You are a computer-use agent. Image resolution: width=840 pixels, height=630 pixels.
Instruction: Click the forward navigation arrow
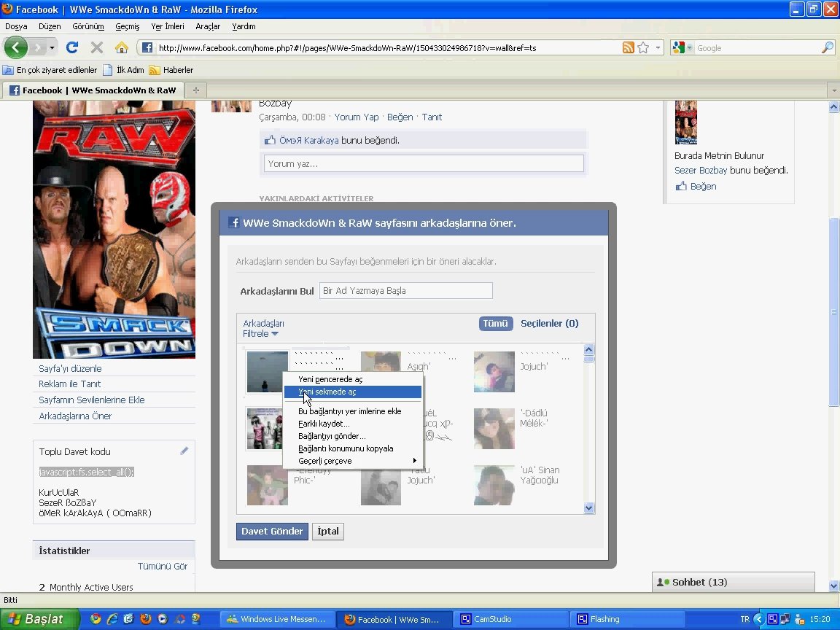(x=37, y=47)
